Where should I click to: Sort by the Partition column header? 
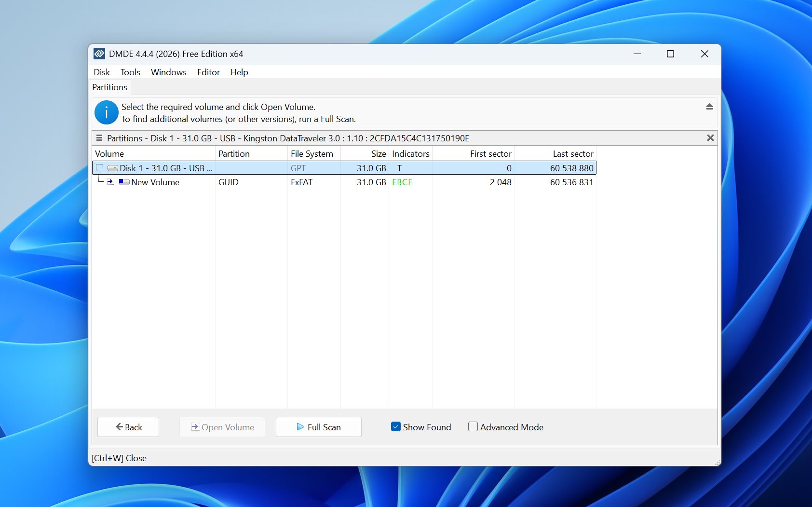point(251,154)
